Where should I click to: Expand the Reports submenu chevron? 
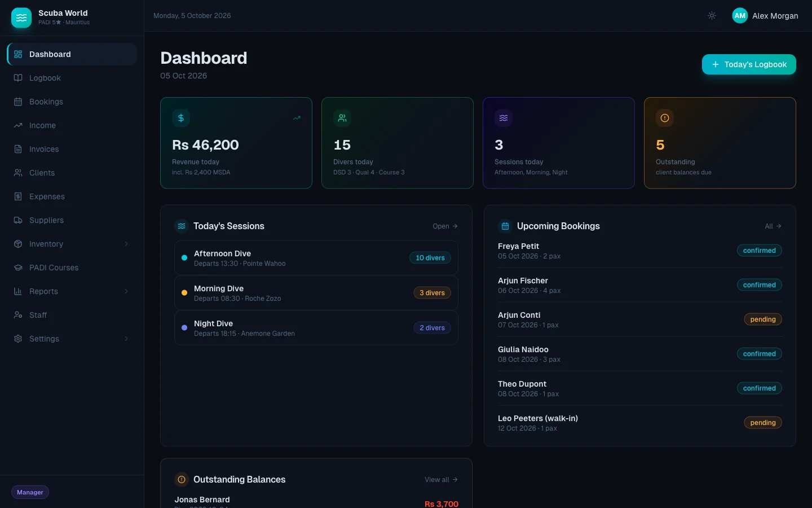pos(126,291)
